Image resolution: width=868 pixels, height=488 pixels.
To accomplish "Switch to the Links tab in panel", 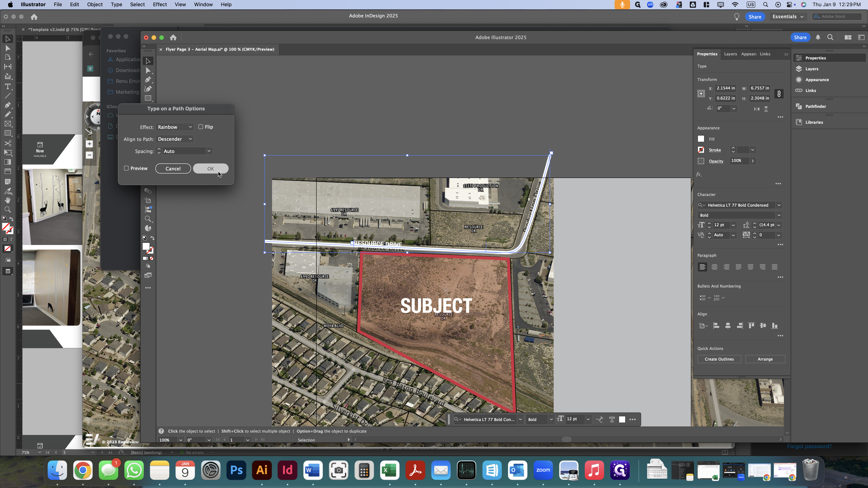I will tap(765, 54).
